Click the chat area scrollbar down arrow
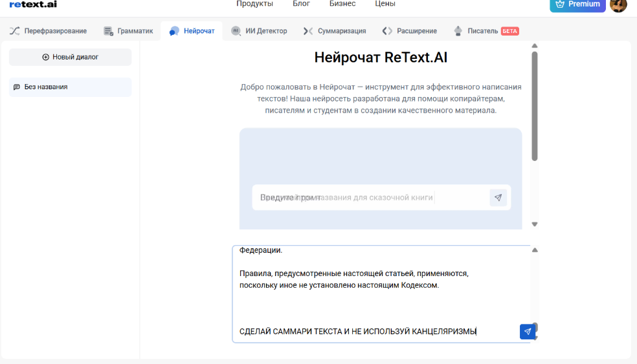Viewport: 637px width, 364px height. [535, 224]
